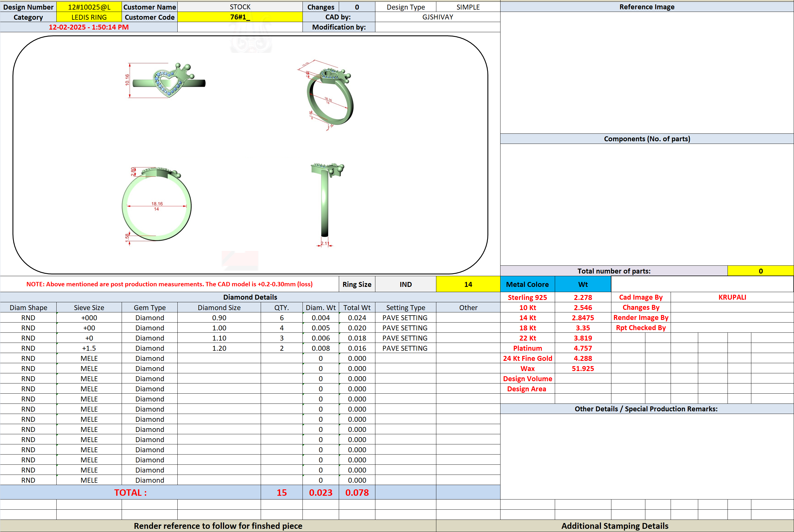The image size is (794, 532).
Task: Select PAVE SETTING in the +1.5 row
Action: point(405,348)
